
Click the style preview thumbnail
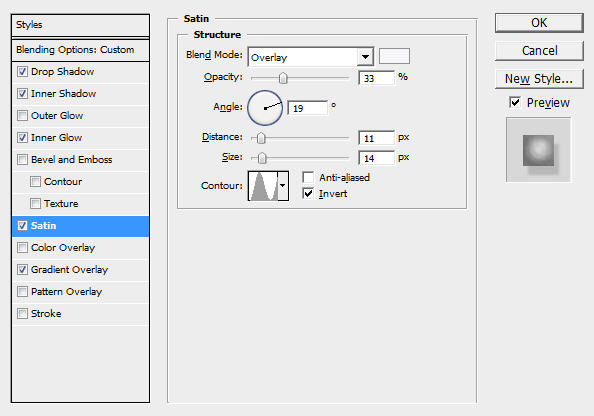538,150
